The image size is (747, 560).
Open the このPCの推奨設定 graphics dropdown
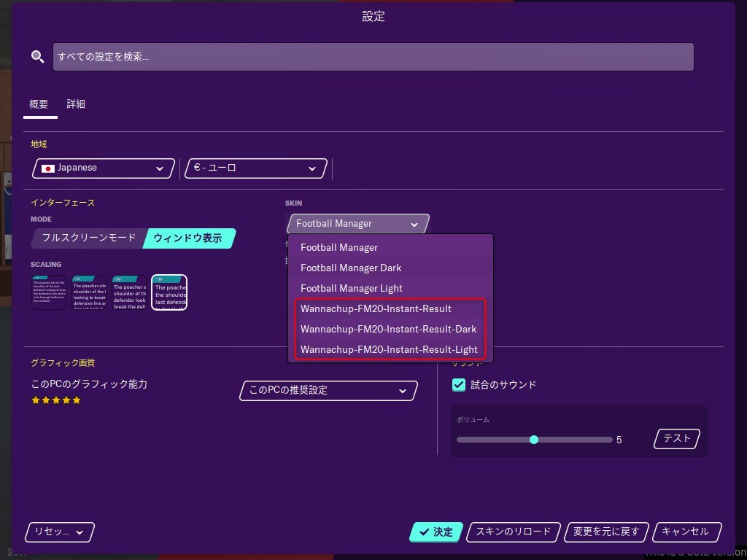point(328,391)
